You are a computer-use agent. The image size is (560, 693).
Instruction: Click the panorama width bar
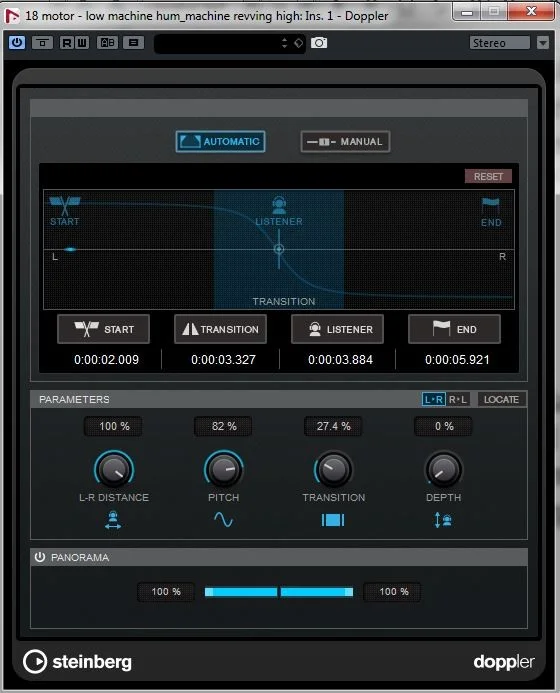pos(279,592)
